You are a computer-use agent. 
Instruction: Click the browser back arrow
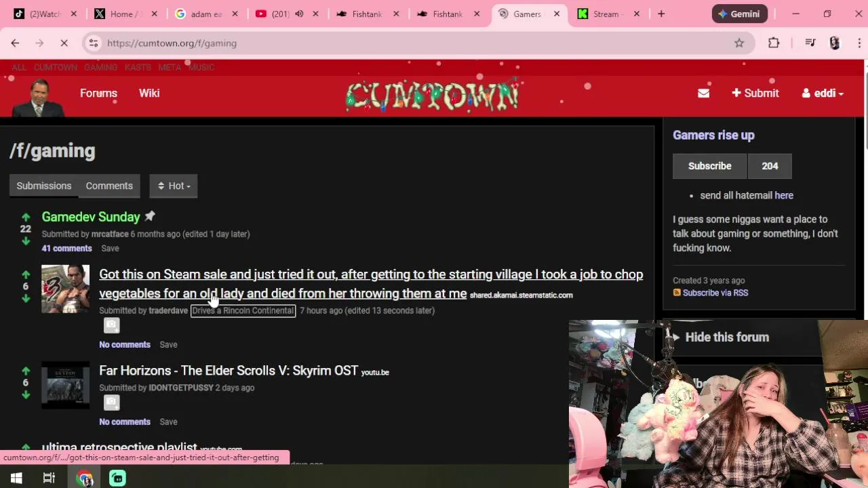click(x=15, y=43)
